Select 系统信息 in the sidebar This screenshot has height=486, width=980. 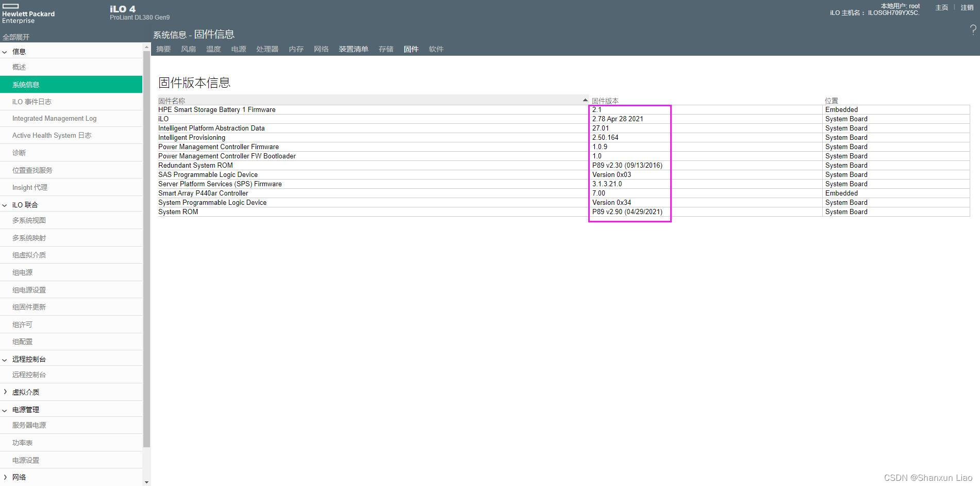[x=71, y=85]
